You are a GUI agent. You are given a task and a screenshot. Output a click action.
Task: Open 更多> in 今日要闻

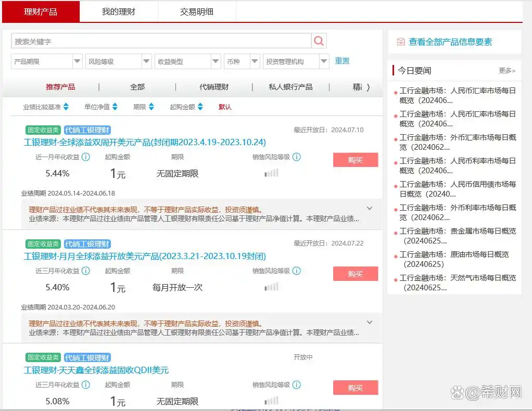(x=506, y=70)
